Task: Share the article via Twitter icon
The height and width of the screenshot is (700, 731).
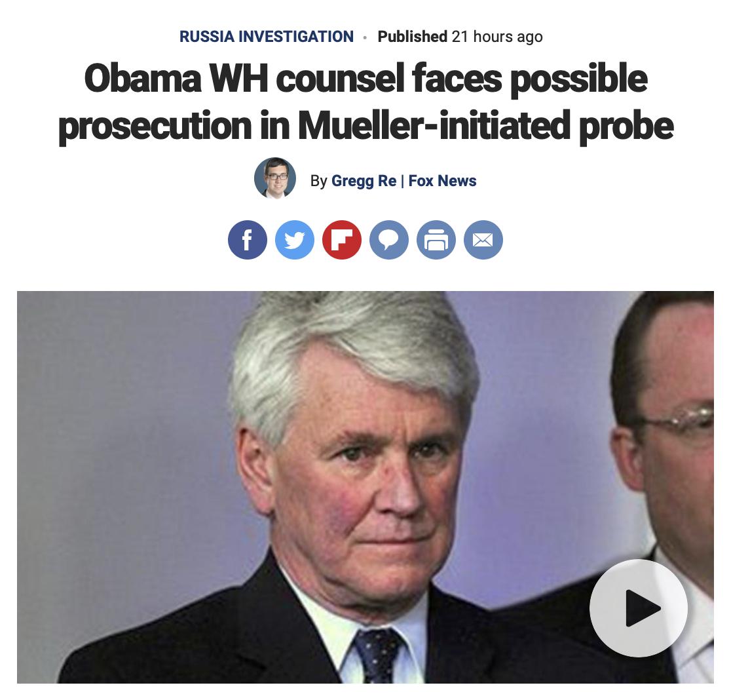Action: [x=295, y=240]
